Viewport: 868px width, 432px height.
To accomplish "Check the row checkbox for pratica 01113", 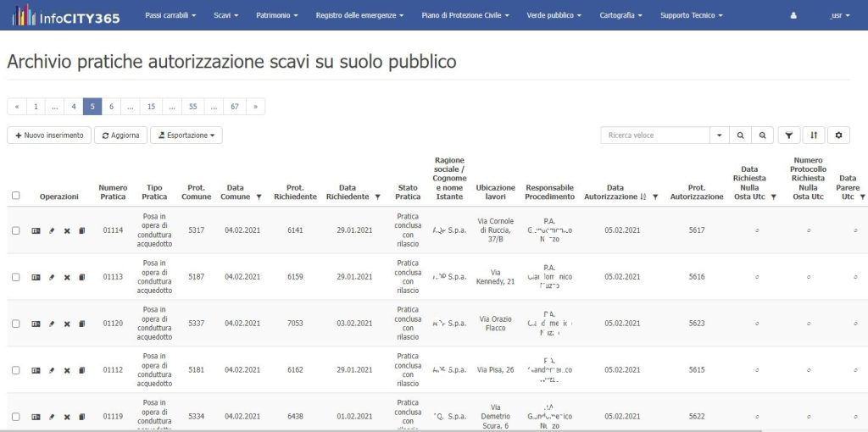I will coord(15,277).
